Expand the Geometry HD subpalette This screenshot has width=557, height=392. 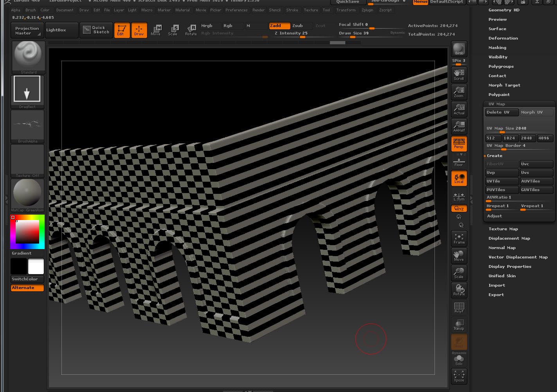pos(504,10)
